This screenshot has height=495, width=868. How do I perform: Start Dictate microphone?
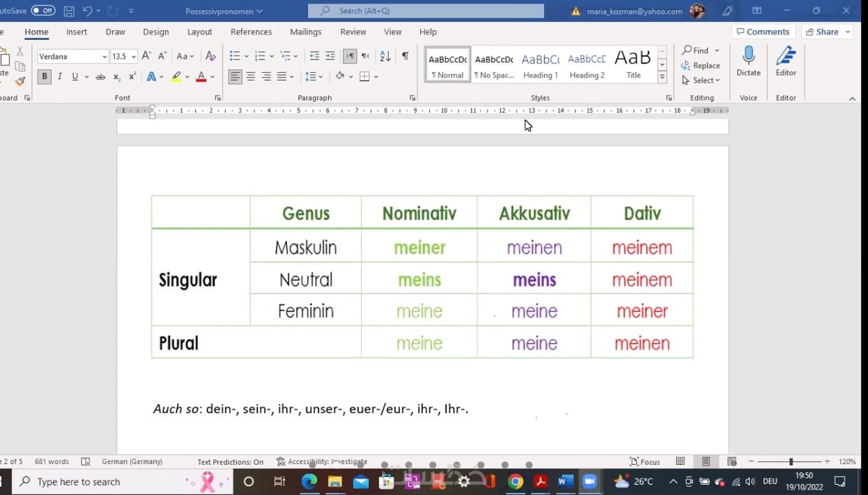pyautogui.click(x=749, y=61)
